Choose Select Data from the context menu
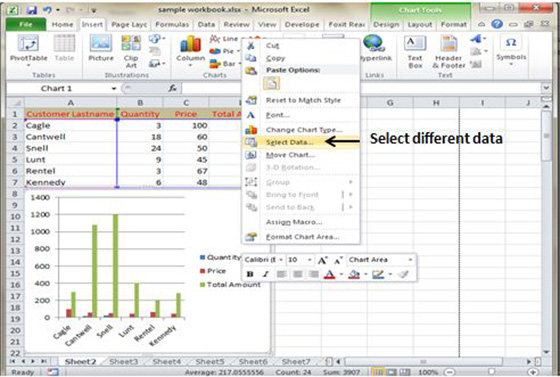 [x=301, y=142]
